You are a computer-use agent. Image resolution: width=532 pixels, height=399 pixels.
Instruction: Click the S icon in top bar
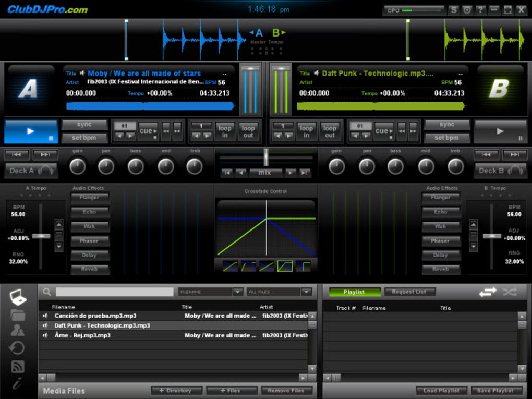[454, 10]
